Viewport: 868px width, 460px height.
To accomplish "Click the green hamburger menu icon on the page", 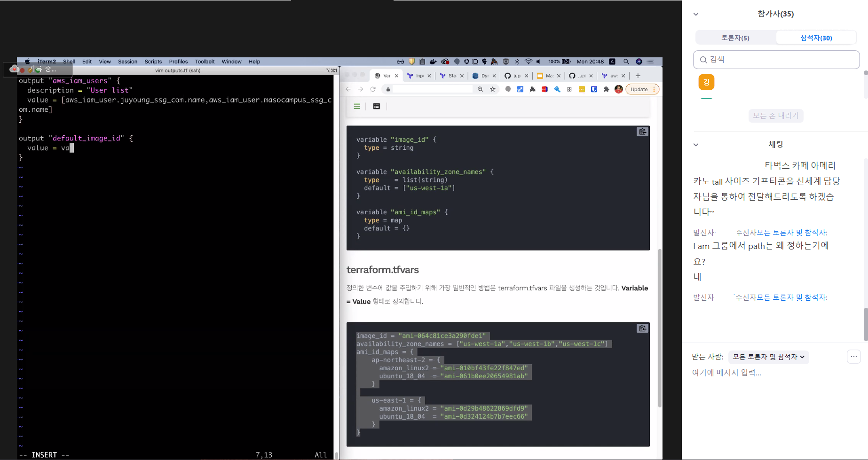I will (357, 106).
